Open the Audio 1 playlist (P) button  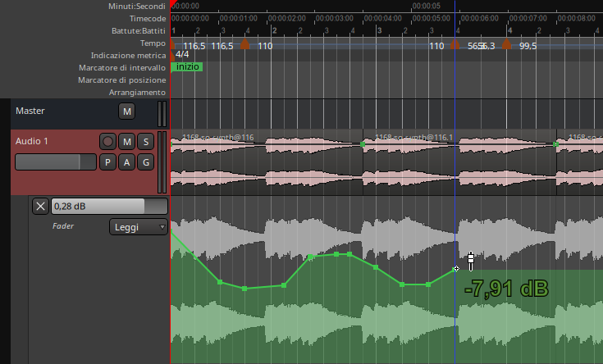107,162
